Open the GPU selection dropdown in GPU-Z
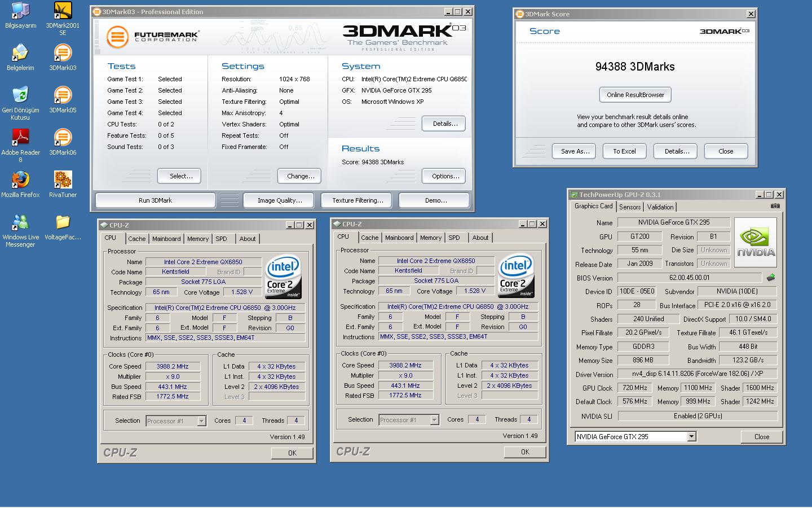 691,436
